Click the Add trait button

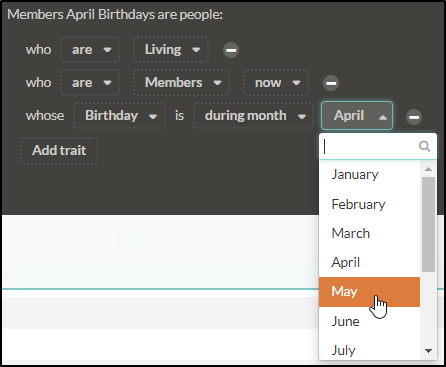pyautogui.click(x=59, y=150)
